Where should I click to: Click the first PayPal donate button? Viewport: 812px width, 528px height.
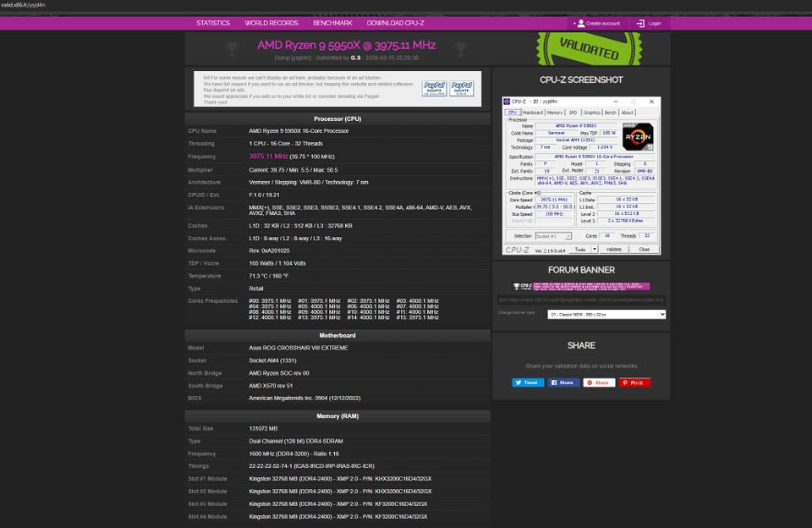click(434, 89)
